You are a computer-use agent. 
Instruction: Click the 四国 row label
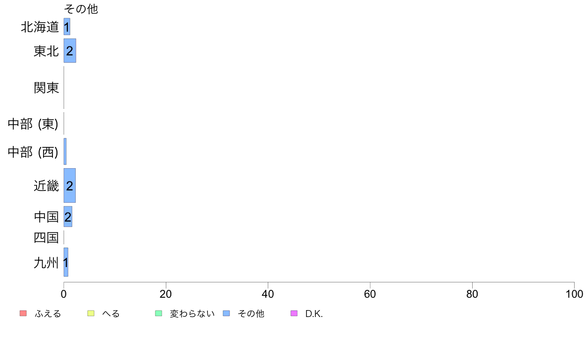click(x=47, y=238)
